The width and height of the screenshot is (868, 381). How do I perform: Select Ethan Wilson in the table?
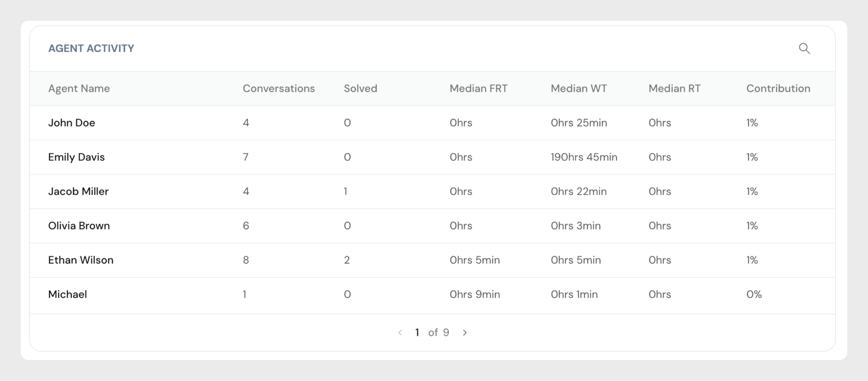click(81, 260)
